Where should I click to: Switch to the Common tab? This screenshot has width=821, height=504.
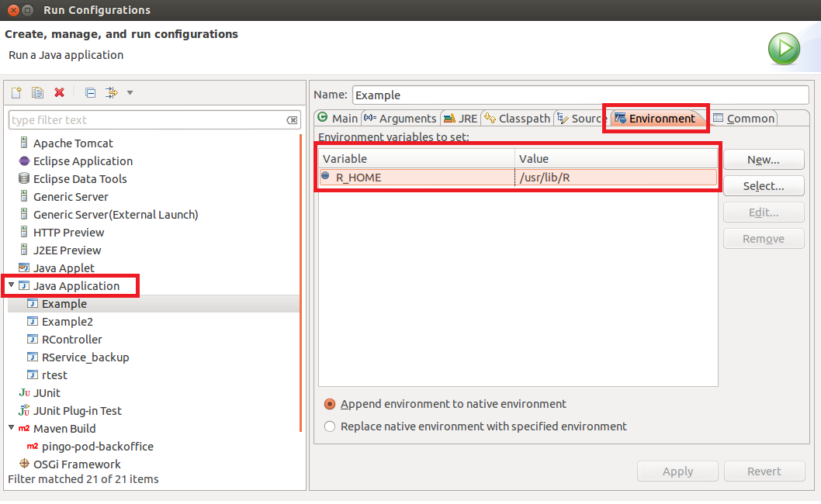coord(743,119)
